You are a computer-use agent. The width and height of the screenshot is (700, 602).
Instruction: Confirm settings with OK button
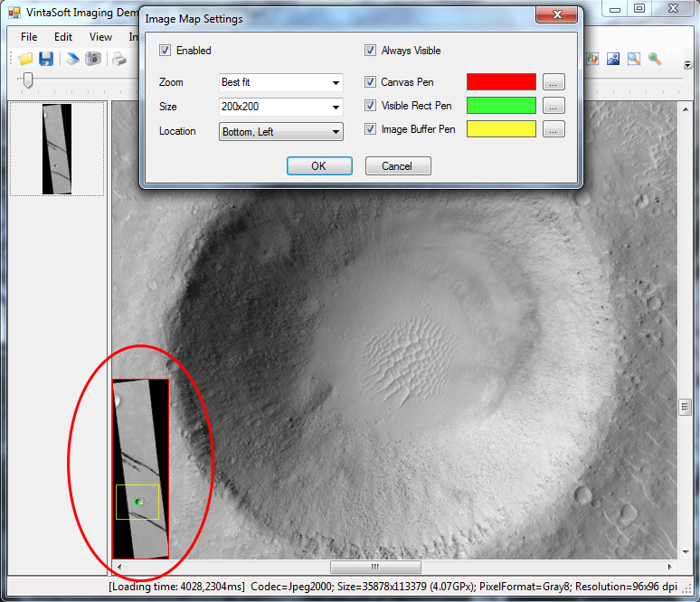319,166
